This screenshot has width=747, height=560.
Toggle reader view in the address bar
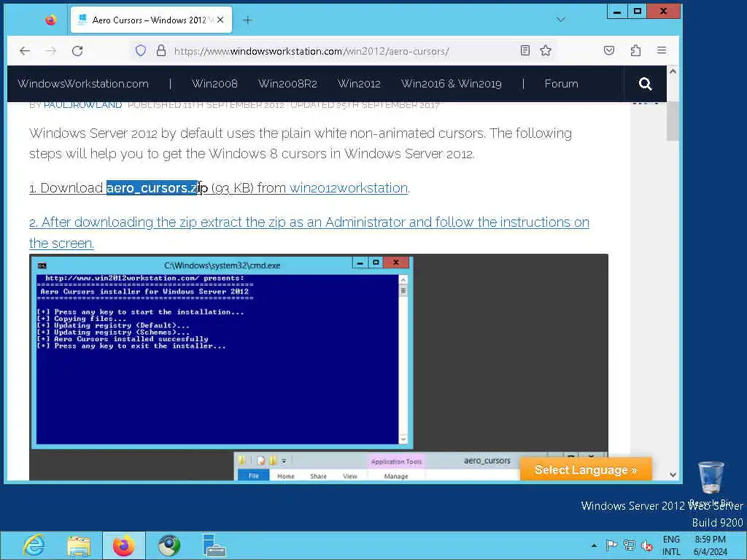click(525, 50)
